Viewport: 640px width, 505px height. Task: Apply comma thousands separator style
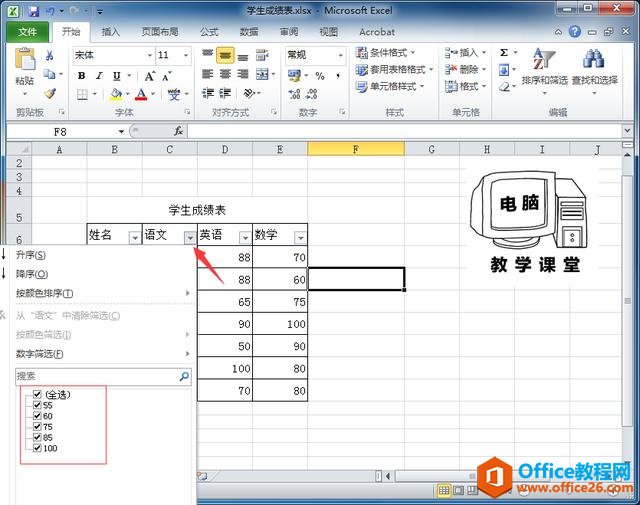338,76
